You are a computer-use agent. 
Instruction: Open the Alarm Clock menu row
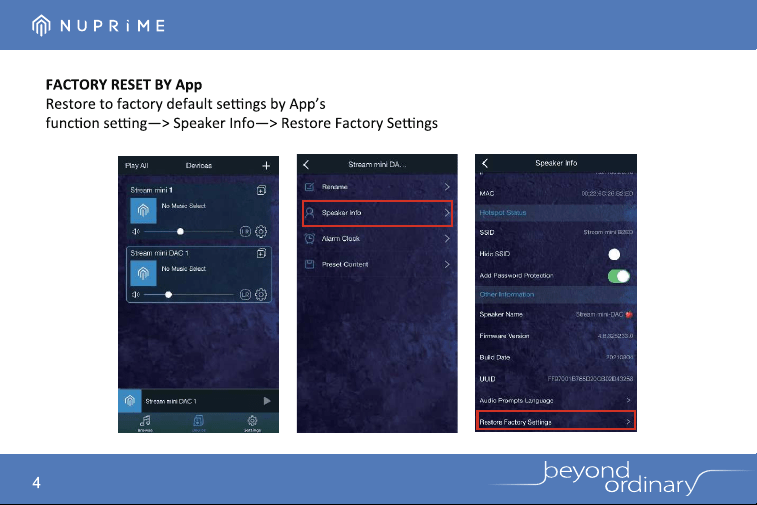point(377,238)
